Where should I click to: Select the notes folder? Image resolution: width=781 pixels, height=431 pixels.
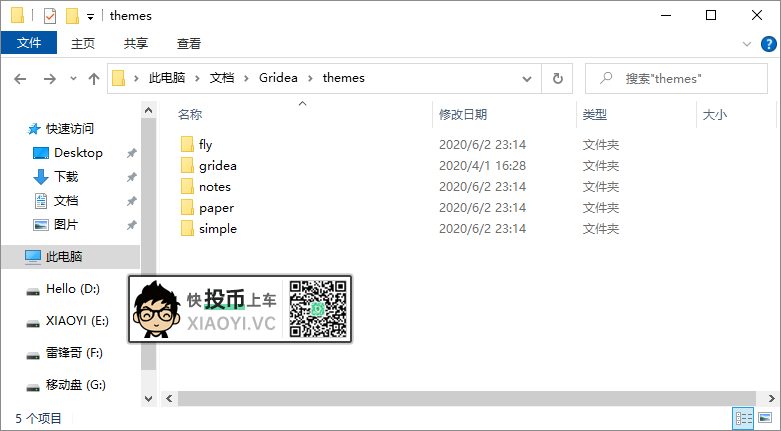coord(215,186)
